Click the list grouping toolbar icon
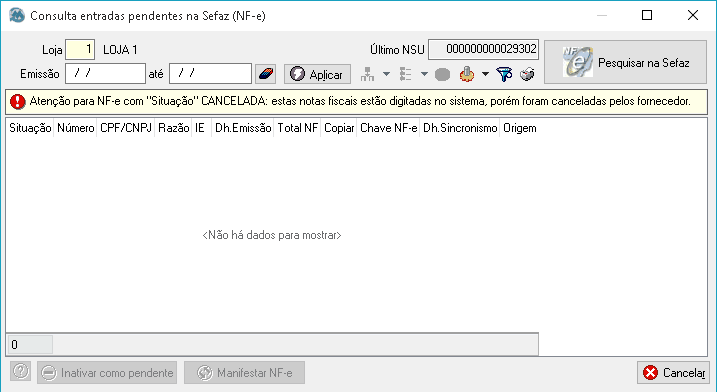 point(405,74)
